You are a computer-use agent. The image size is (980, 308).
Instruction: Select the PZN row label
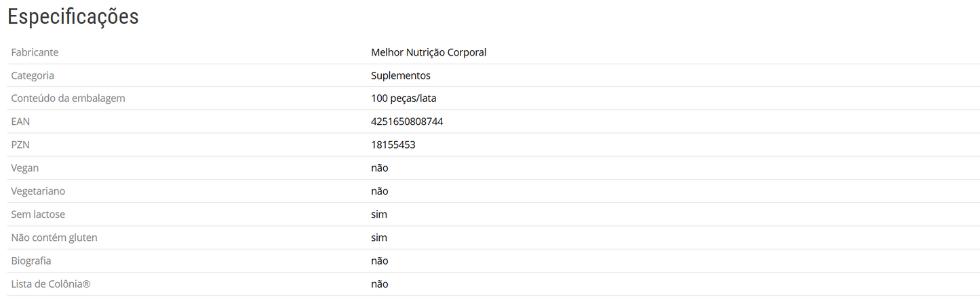tap(20, 145)
